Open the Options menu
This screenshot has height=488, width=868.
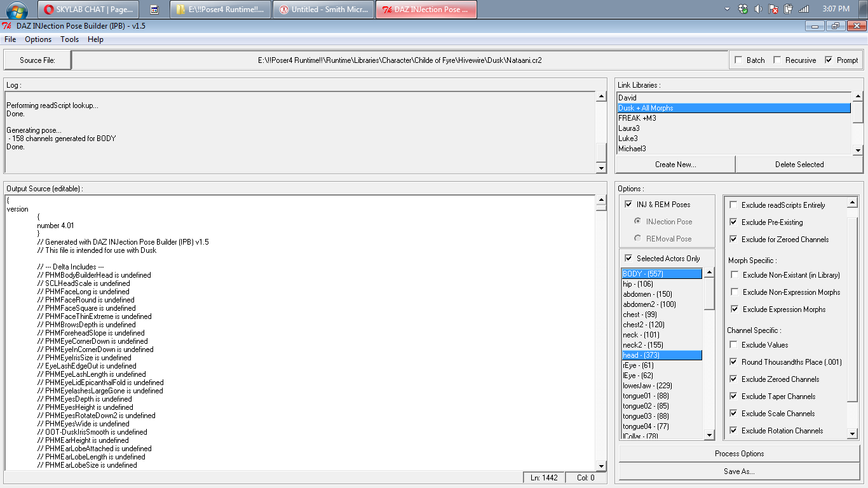click(x=38, y=39)
